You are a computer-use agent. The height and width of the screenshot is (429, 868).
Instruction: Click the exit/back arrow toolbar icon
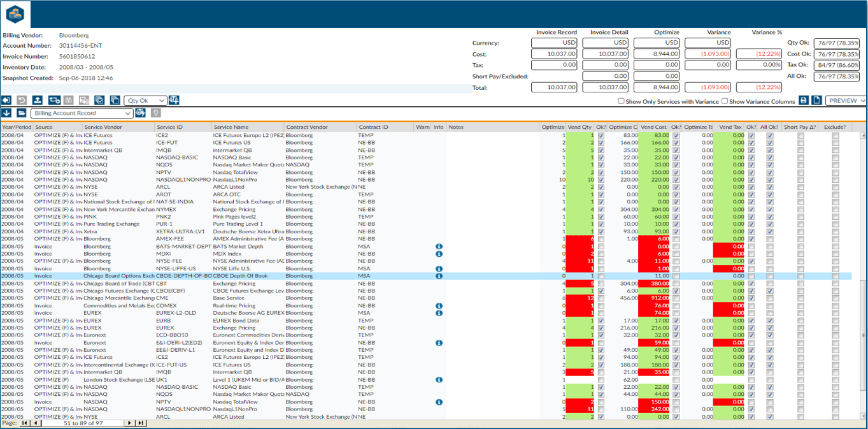tap(6, 100)
